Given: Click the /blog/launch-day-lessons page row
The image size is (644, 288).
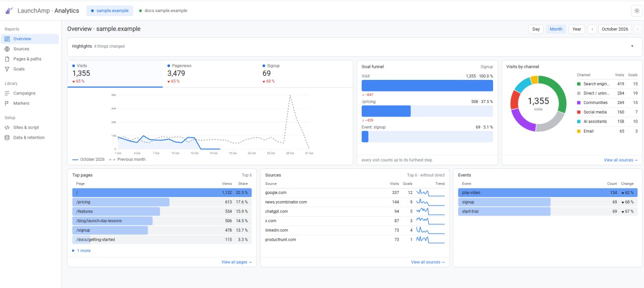Looking at the screenshot, I should [162, 221].
